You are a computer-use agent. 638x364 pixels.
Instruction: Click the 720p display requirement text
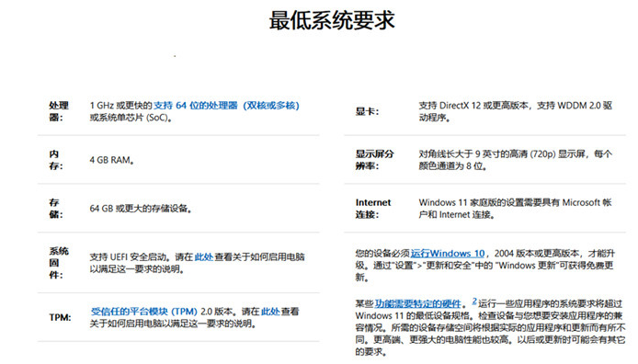coord(515,160)
